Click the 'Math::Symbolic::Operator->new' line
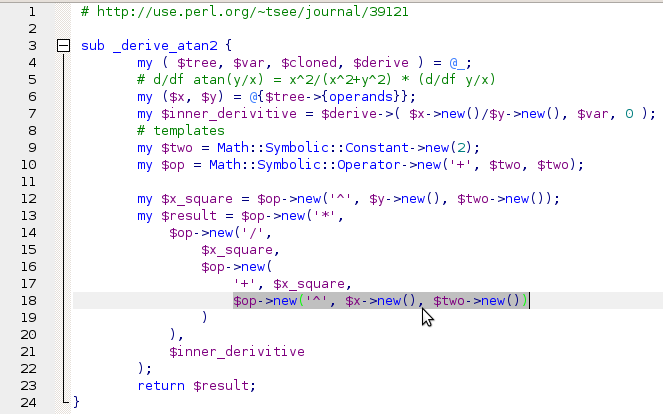The image size is (663, 414). 360,165
